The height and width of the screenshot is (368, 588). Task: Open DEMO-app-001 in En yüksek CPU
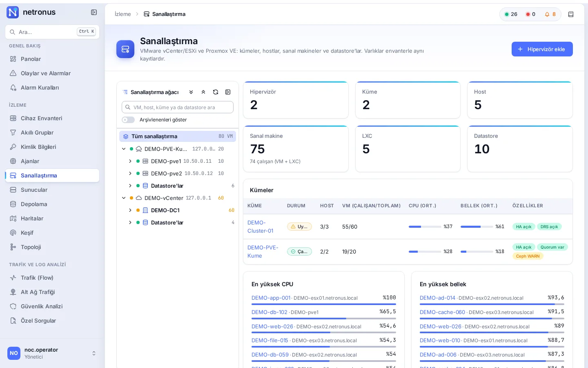[x=271, y=298]
